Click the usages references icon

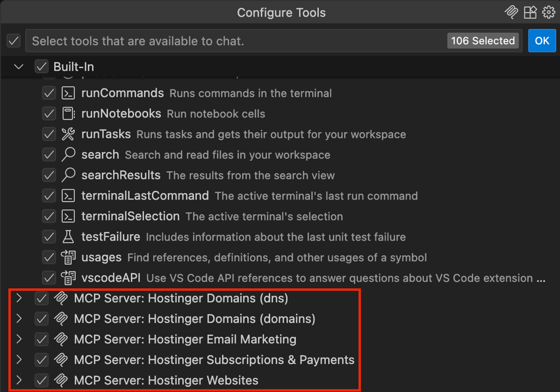(68, 258)
